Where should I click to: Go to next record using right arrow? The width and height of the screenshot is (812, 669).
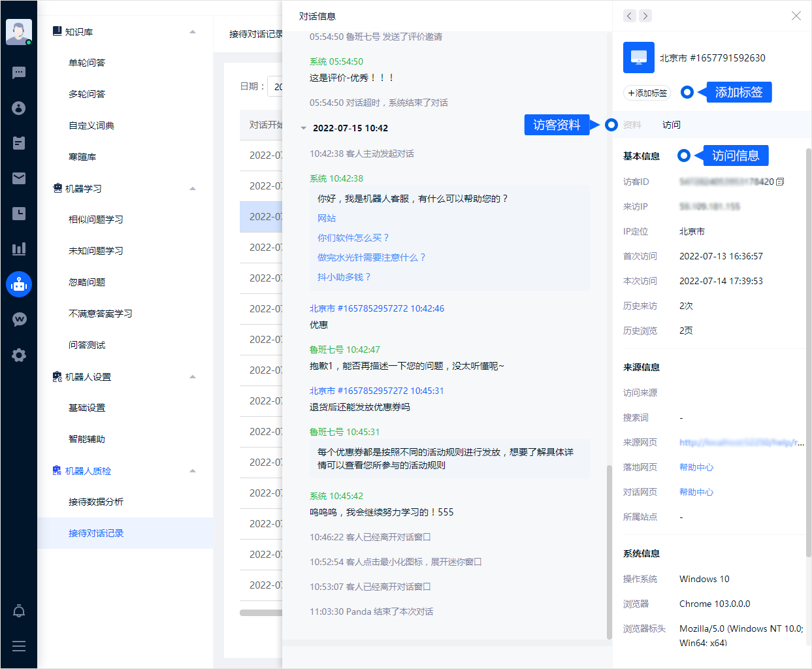(645, 16)
